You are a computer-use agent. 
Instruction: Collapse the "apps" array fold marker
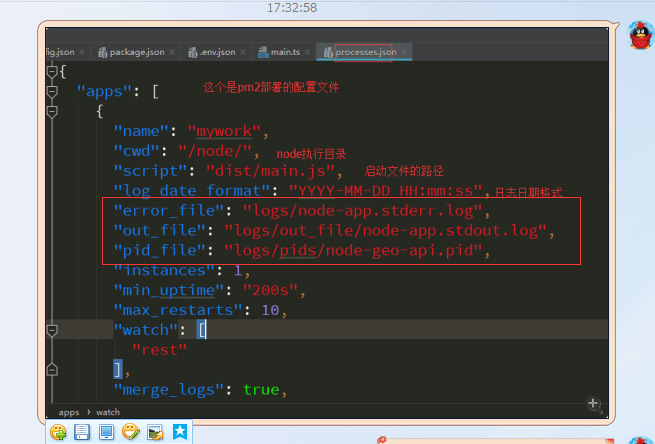[x=52, y=91]
